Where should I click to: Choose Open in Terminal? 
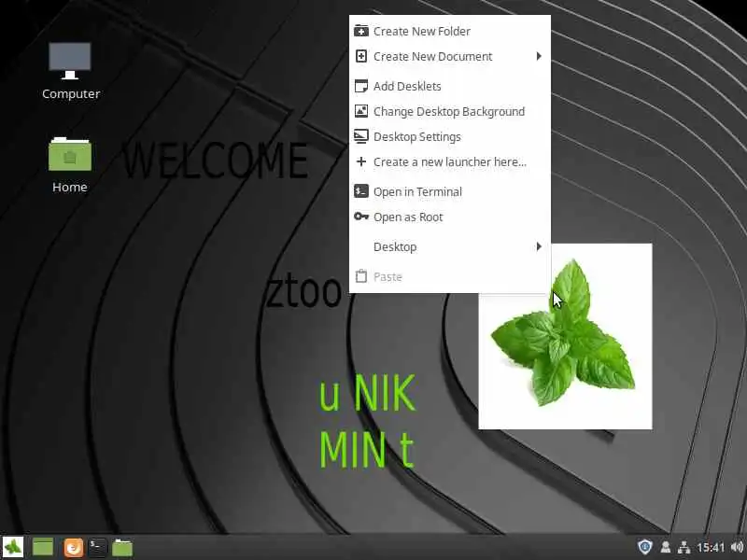tap(450, 192)
